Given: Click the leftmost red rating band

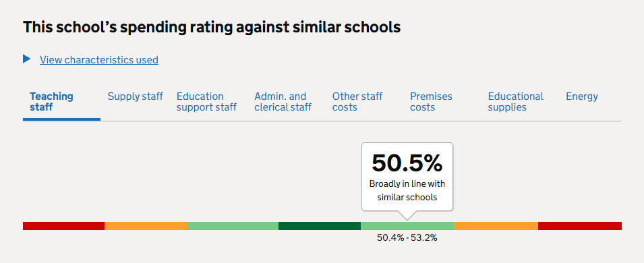Looking at the screenshot, I should point(63,226).
